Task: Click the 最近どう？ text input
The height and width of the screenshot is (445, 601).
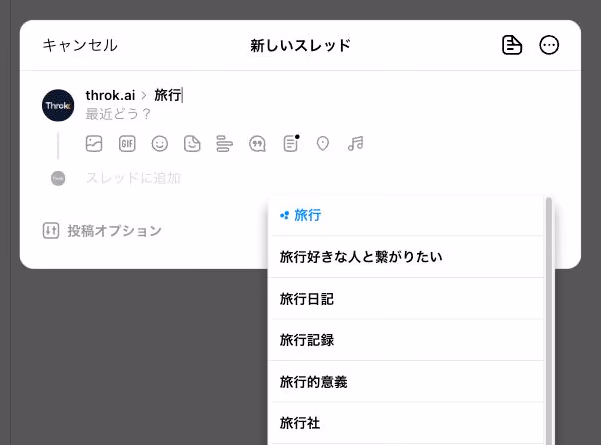Action: pyautogui.click(x=118, y=114)
